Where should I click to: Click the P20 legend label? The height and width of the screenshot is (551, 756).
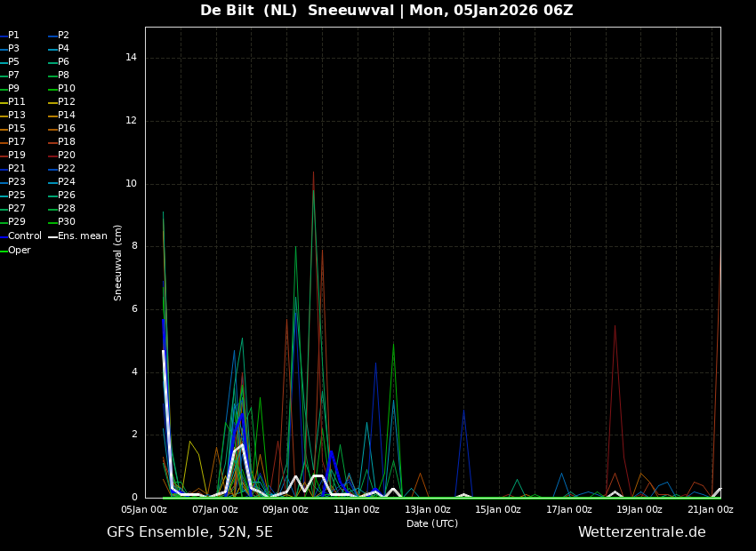click(x=61, y=156)
